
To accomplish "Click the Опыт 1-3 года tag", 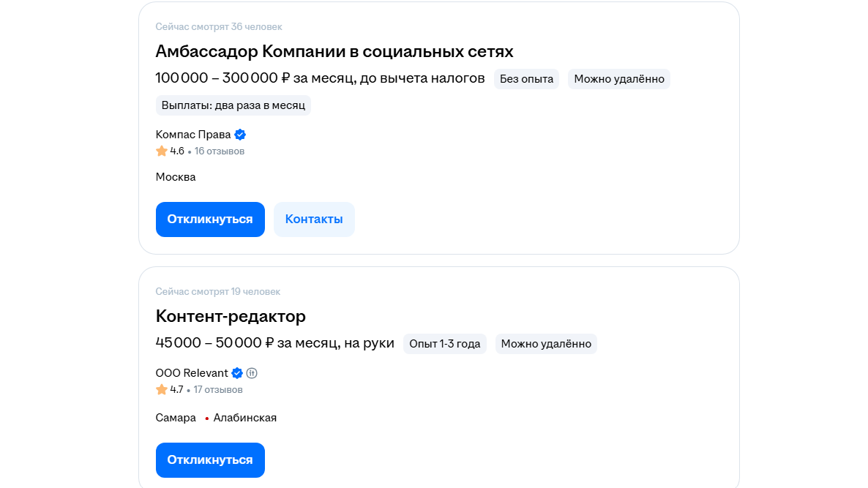I will [x=445, y=344].
